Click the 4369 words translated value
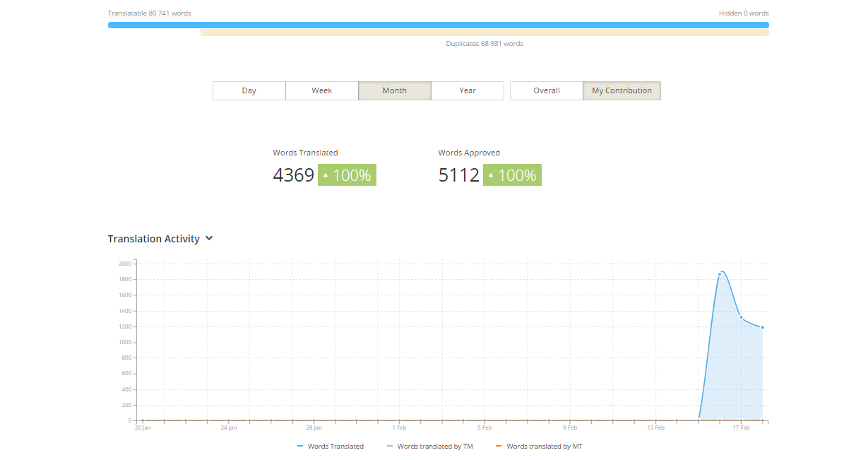The height and width of the screenshot is (460, 868). tap(294, 175)
